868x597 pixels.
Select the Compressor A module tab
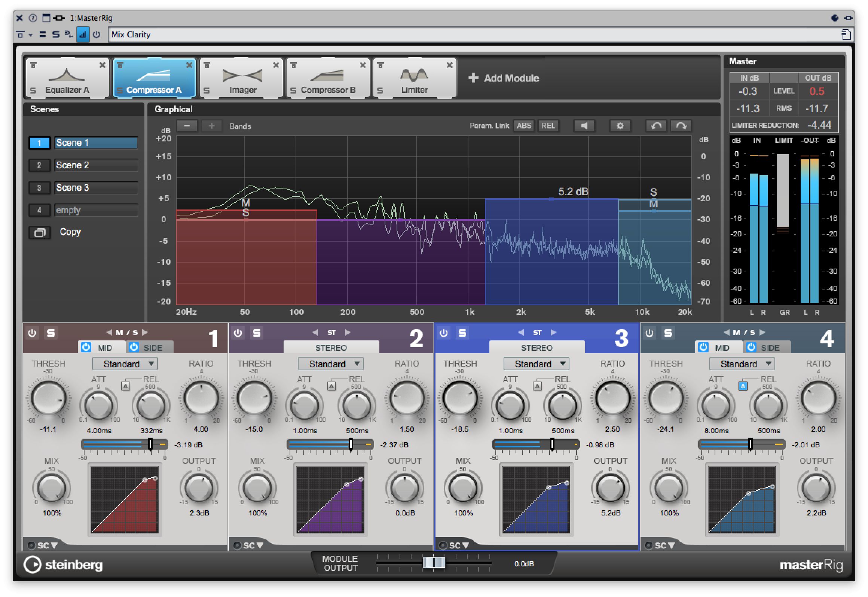154,78
